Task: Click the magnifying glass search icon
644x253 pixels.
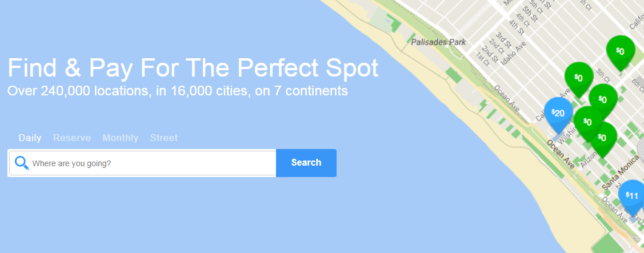Action: [x=22, y=163]
